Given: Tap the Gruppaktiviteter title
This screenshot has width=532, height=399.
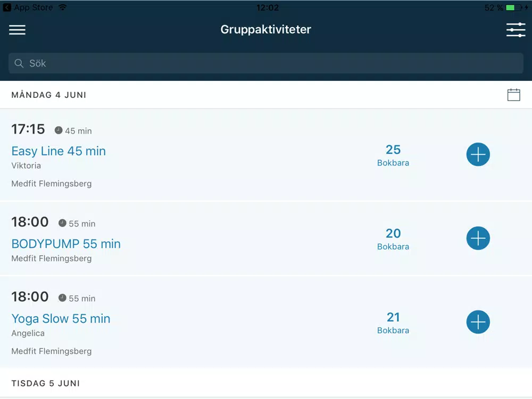Looking at the screenshot, I should (x=265, y=29).
